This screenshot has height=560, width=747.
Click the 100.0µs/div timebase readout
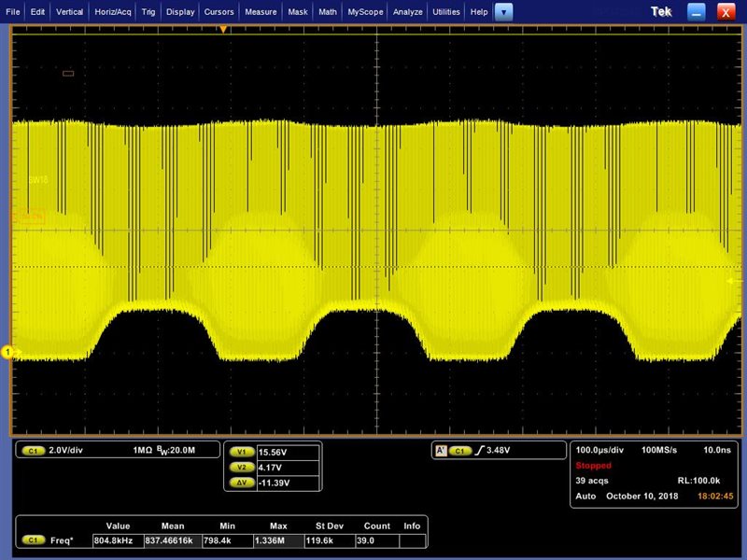[599, 450]
